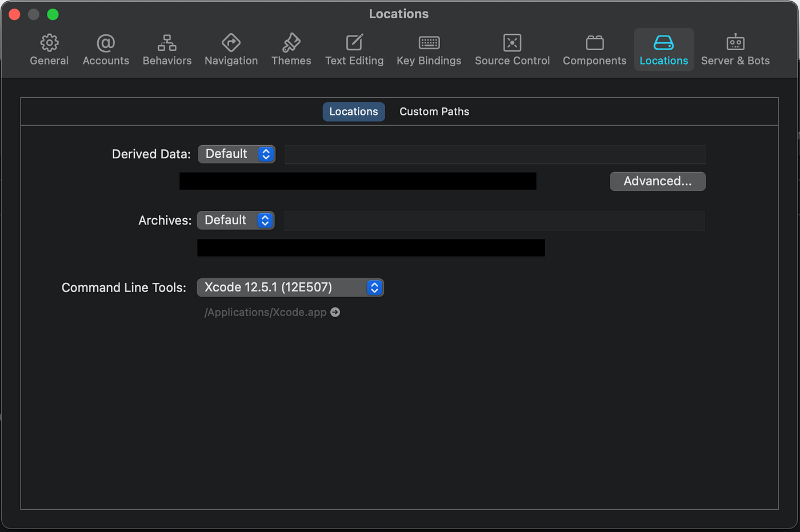800x532 pixels.
Task: Zoom the window with green button
Action: pos(53,14)
